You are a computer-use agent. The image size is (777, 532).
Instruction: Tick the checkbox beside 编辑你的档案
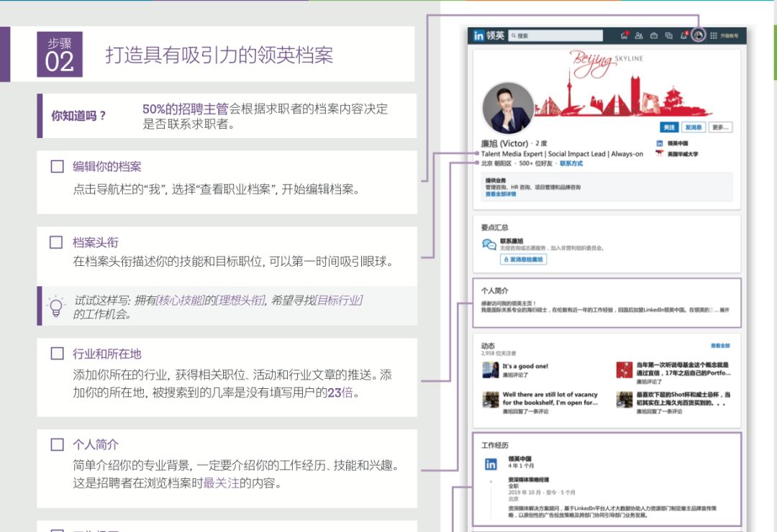click(x=57, y=167)
